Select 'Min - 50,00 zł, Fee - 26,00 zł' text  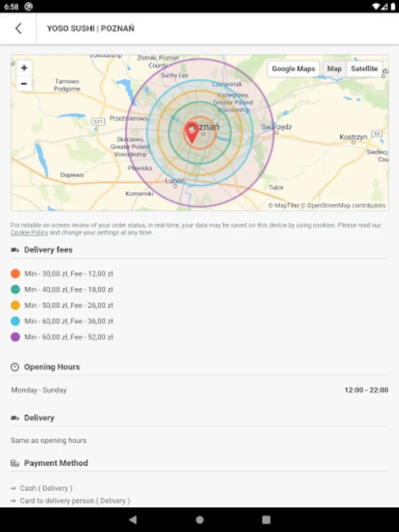[69, 306]
